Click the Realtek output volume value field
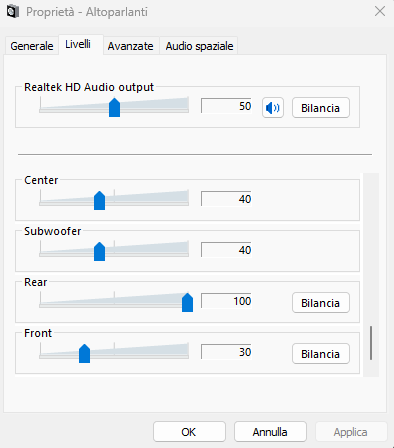The width and height of the screenshot is (394, 448). [x=226, y=106]
